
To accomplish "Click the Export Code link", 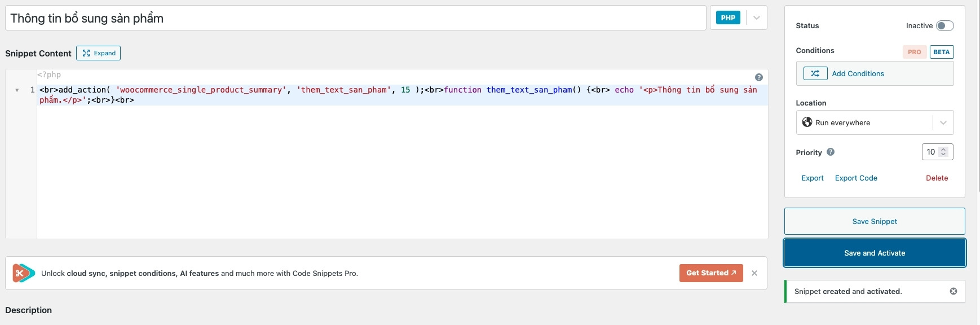I will coord(856,178).
